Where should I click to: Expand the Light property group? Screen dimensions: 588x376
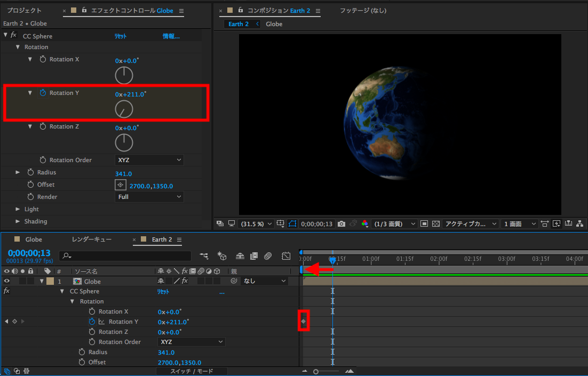pyautogui.click(x=18, y=209)
